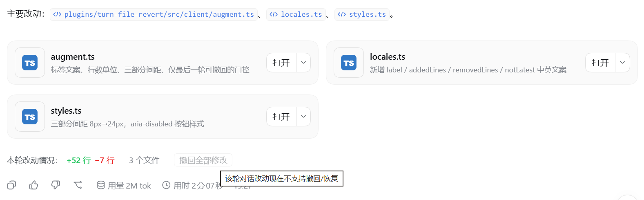The width and height of the screenshot is (644, 200).
Task: Open the styles.ts inline code link
Action: pyautogui.click(x=362, y=14)
